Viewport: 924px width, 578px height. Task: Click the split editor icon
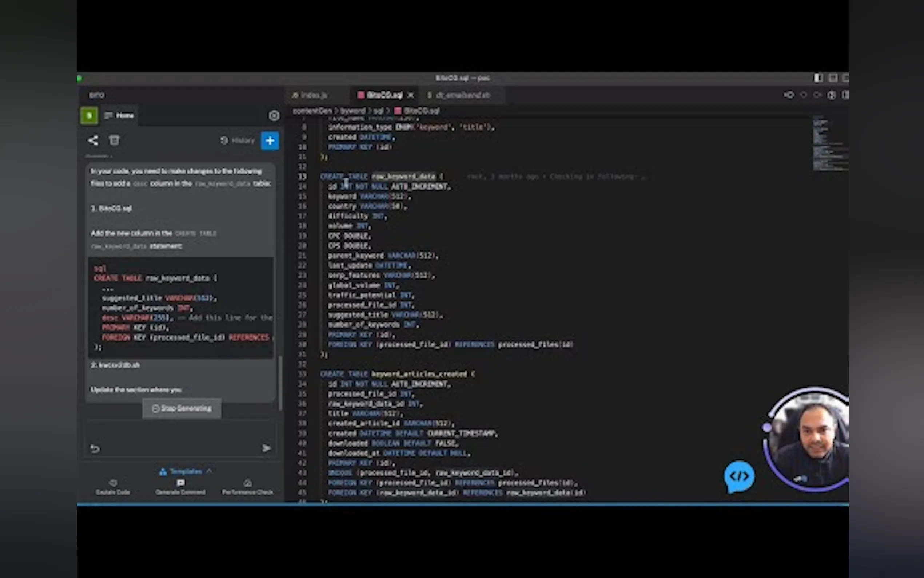[845, 95]
